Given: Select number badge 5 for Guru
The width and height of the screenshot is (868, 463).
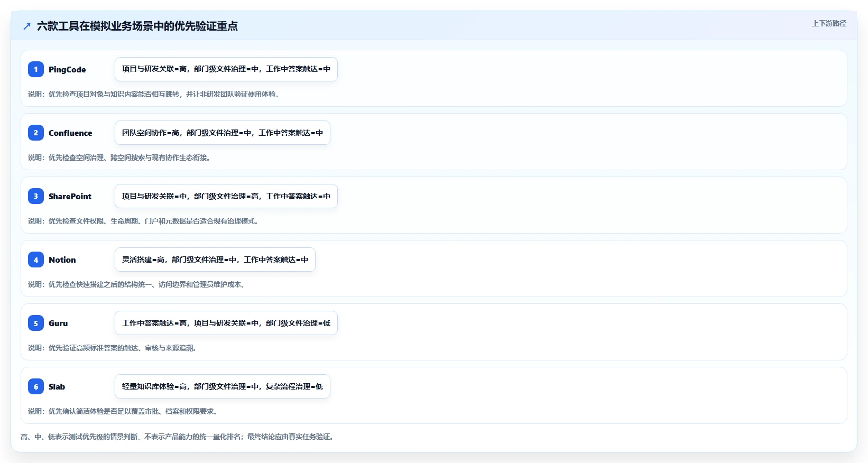Looking at the screenshot, I should click(36, 323).
